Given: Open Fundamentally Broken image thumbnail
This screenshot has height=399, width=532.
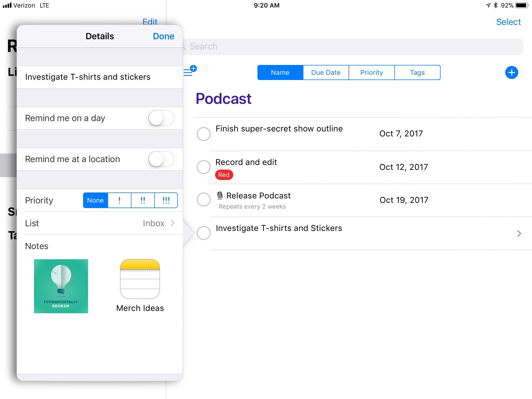Looking at the screenshot, I should tap(61, 286).
